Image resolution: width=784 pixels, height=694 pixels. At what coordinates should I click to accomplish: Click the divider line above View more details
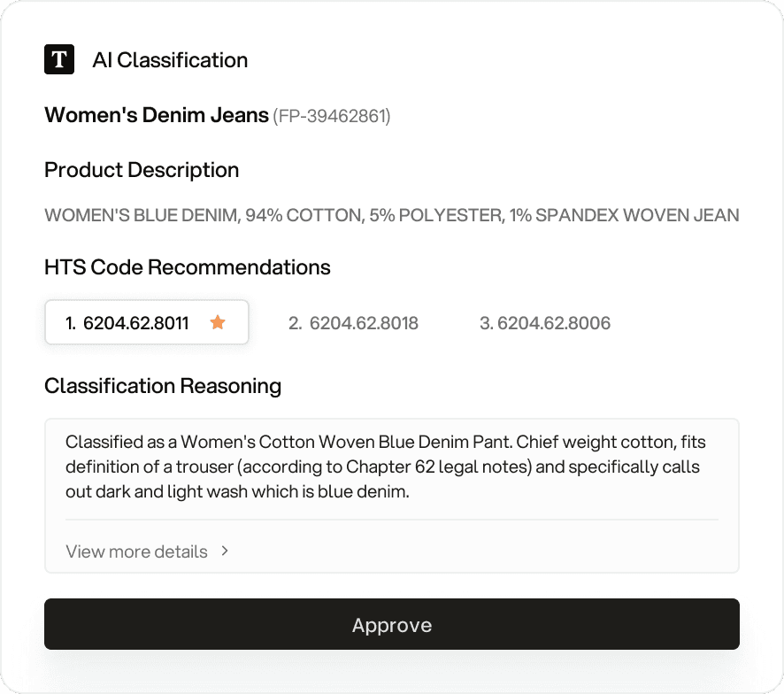click(x=391, y=520)
